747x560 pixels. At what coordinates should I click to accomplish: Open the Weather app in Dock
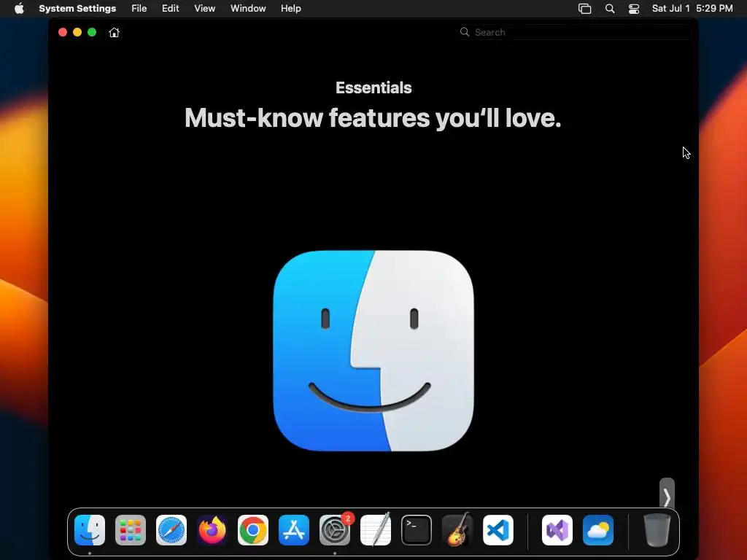pos(598,530)
